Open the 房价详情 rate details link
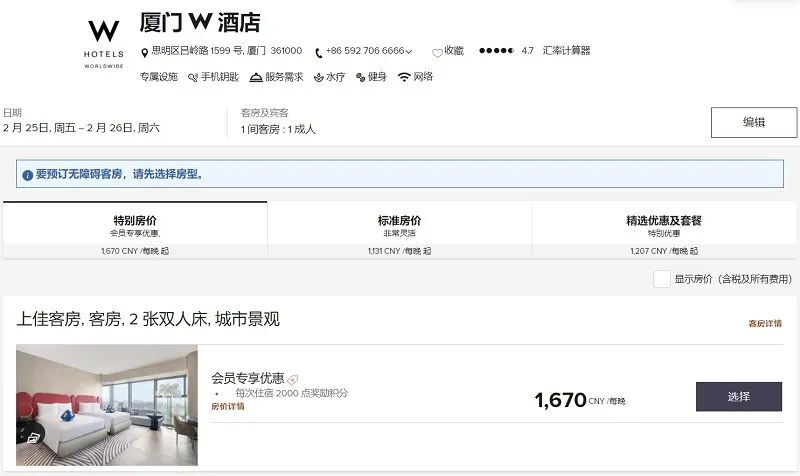Viewport: 800px width, 476px height. click(x=228, y=407)
